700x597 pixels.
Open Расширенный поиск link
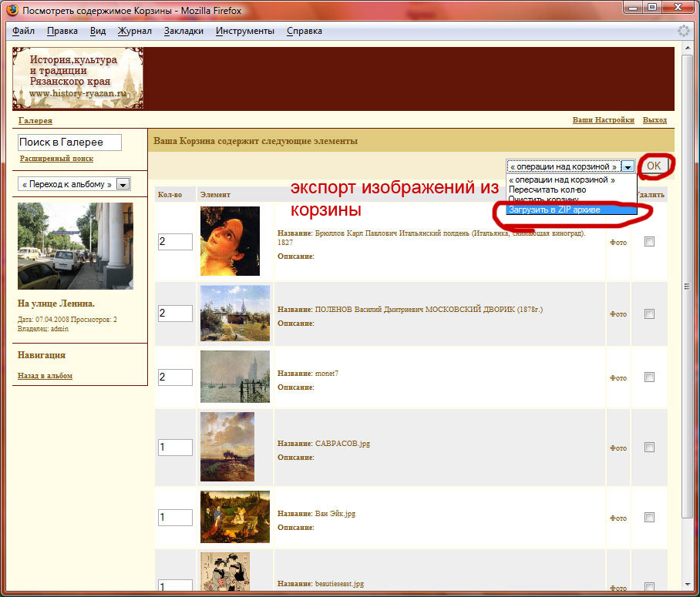(x=56, y=159)
